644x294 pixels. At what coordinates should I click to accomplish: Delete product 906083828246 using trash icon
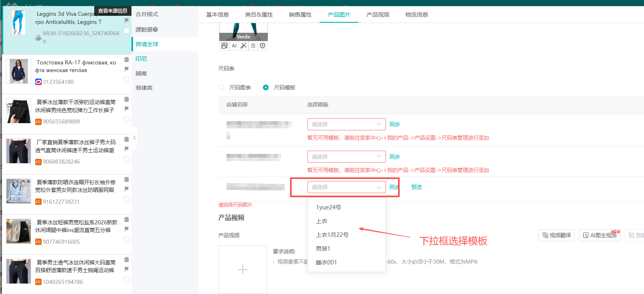pos(127,139)
